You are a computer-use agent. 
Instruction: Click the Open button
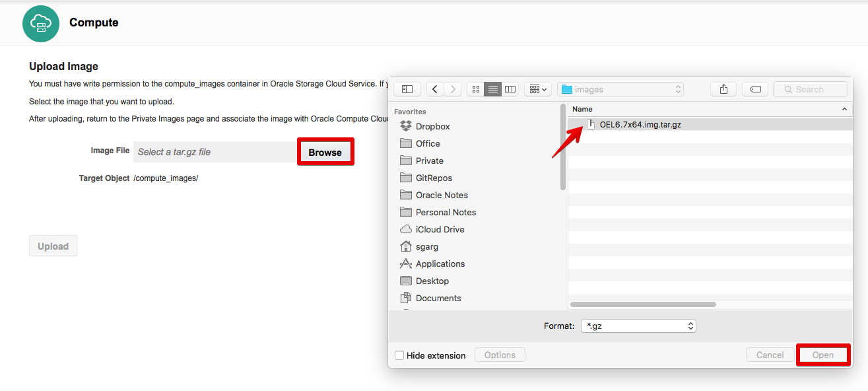pyautogui.click(x=823, y=355)
